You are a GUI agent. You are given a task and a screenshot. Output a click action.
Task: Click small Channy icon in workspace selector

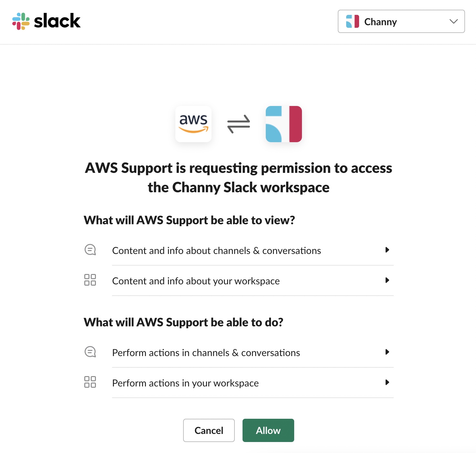352,21
